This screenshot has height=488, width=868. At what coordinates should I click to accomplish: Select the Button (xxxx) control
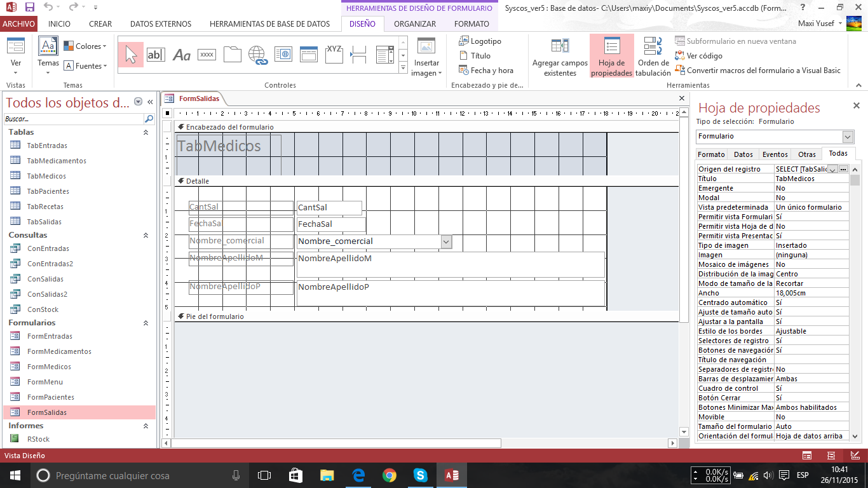click(x=207, y=55)
